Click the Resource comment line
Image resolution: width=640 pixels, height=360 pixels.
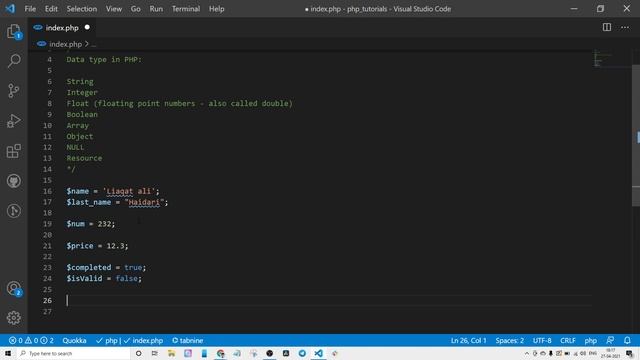tap(84, 158)
